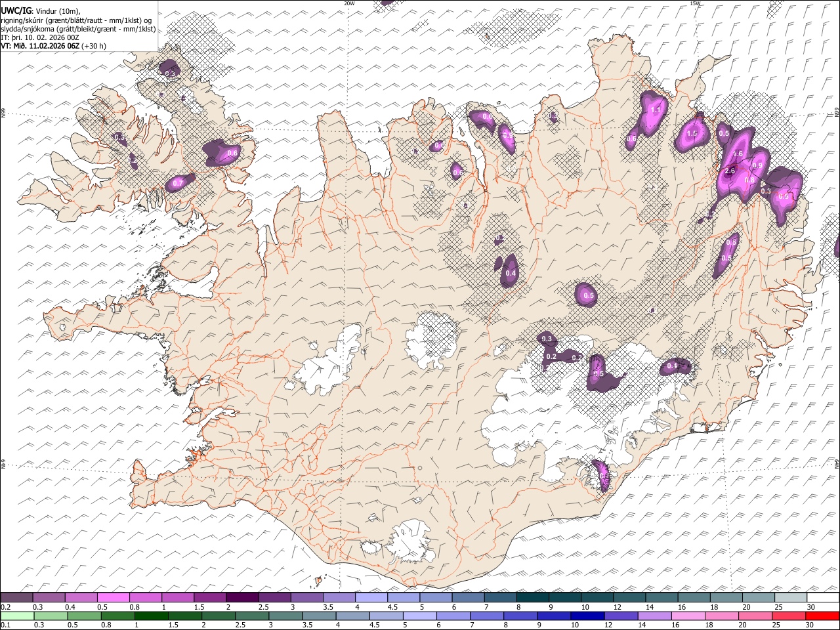Click the 1.1 precipitation value on the map
The image size is (840, 630).
[656, 110]
